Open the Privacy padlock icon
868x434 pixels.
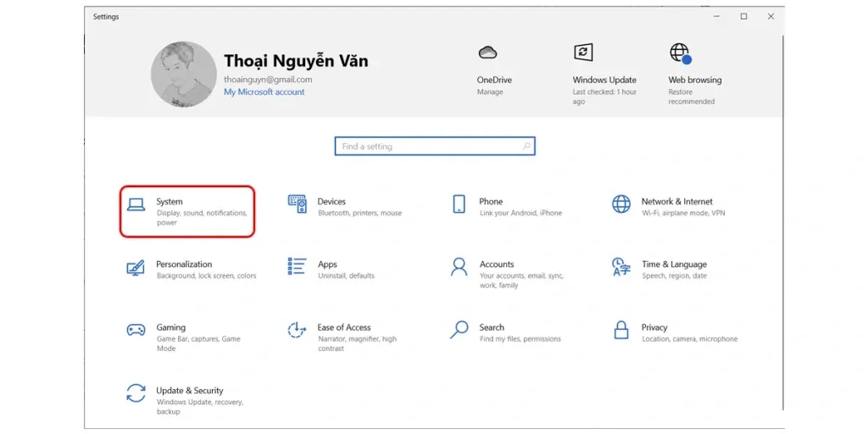[x=621, y=330]
